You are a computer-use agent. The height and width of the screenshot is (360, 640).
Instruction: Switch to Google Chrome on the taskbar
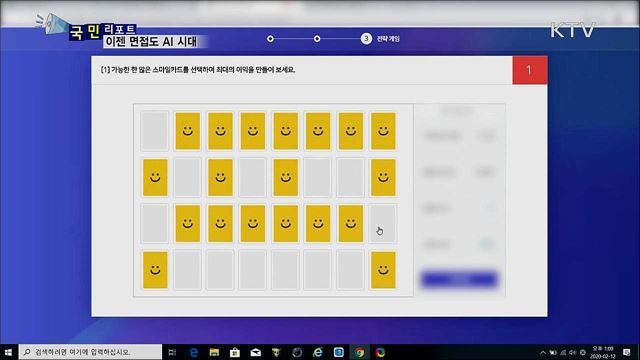(359, 352)
